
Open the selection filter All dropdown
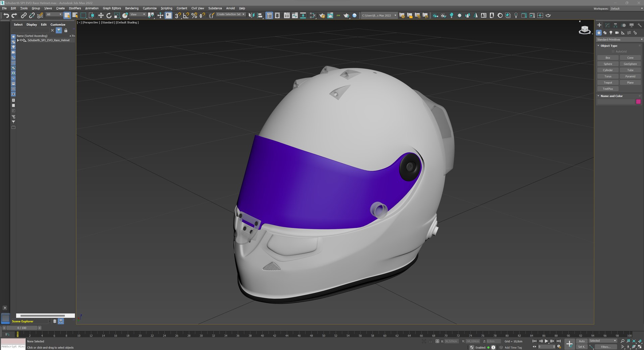(x=54, y=14)
